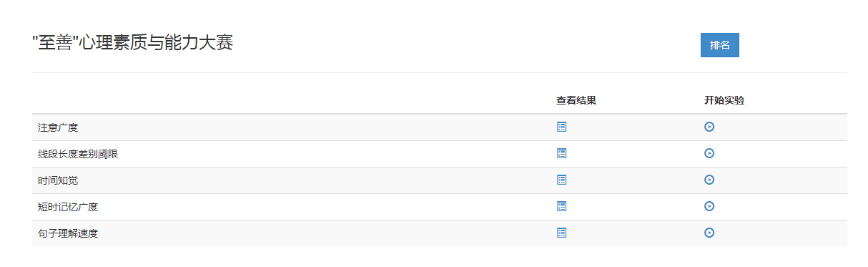Start the 注意广度 experiment play icon

click(x=709, y=127)
